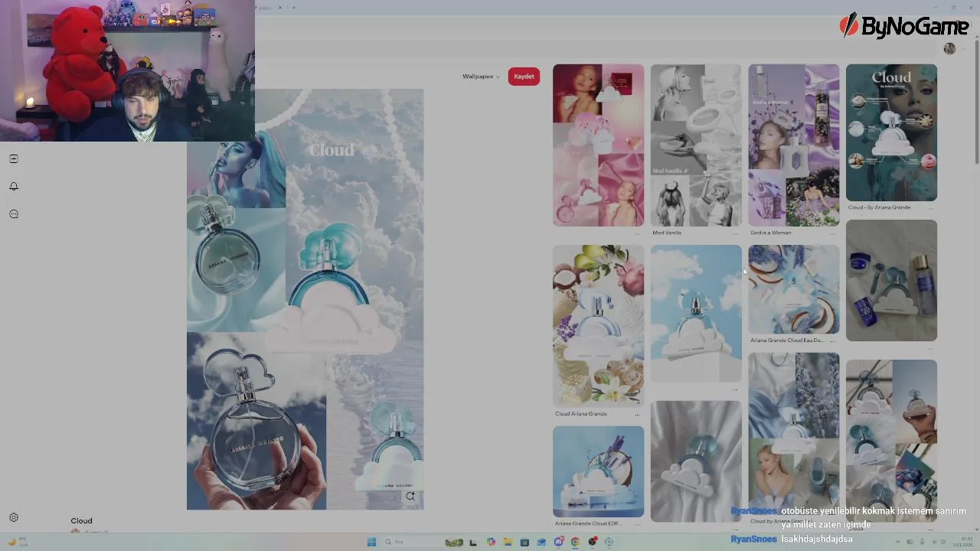Open the Cloud Ariana Grande floral perfume pin

(x=598, y=325)
